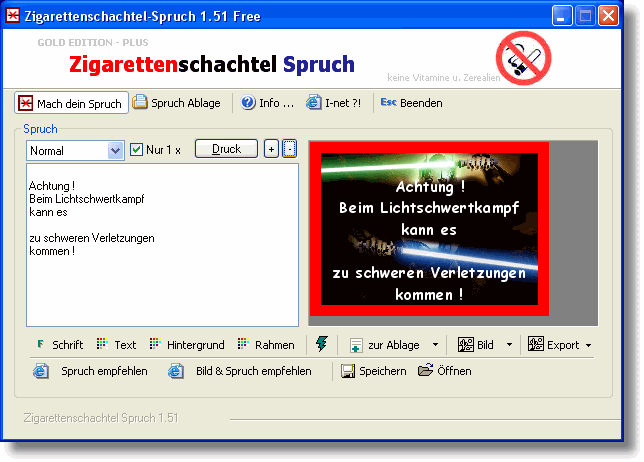Open the Info dialog
Screen dimensions: 644x462
pyautogui.click(x=267, y=103)
